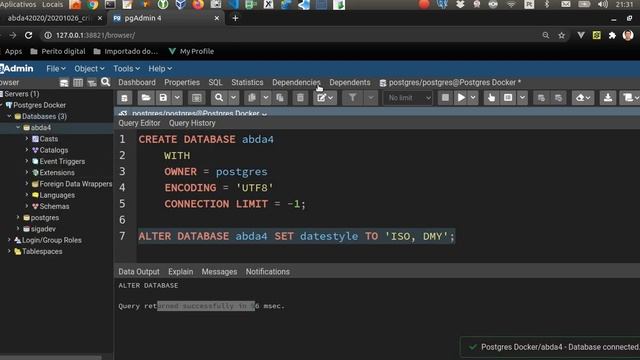Click the browser panel View Data table icon

[78, 83]
